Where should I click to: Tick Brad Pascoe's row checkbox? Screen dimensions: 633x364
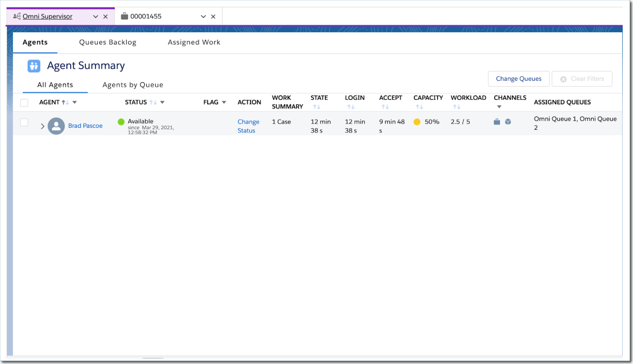point(24,123)
